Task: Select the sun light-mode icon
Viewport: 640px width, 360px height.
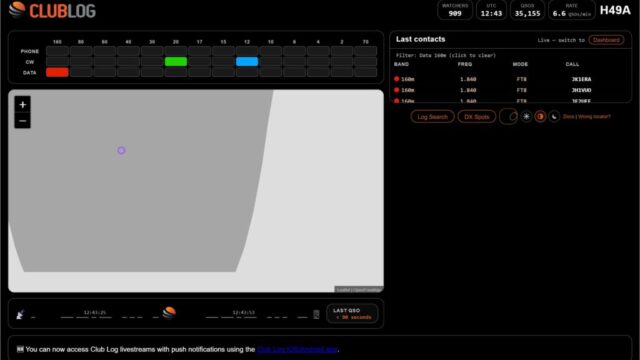Action: click(527, 117)
